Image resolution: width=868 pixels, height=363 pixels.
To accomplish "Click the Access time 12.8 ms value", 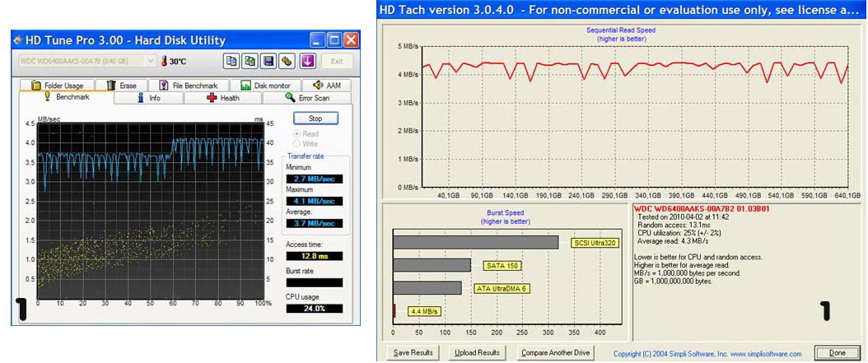I will point(315,256).
